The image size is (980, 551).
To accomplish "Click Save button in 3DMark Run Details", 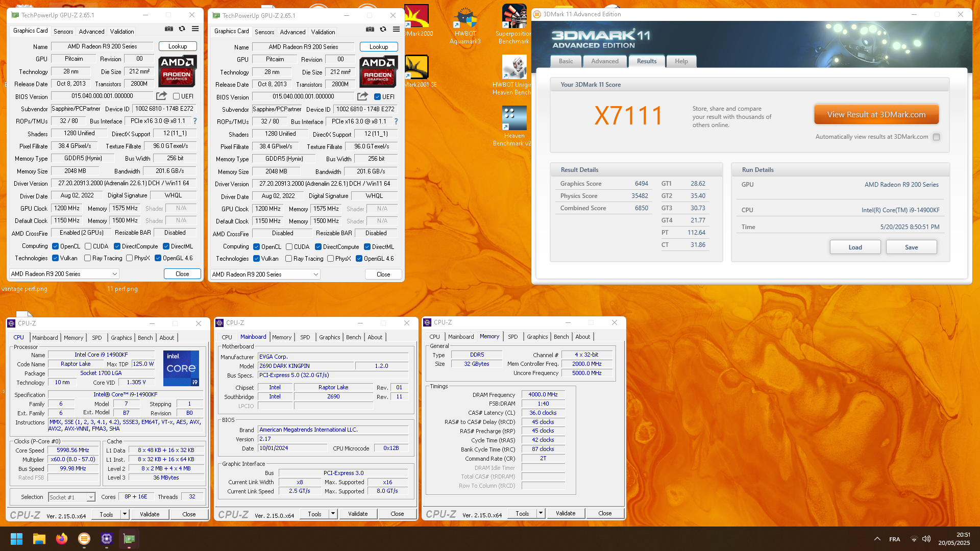I will click(x=911, y=247).
